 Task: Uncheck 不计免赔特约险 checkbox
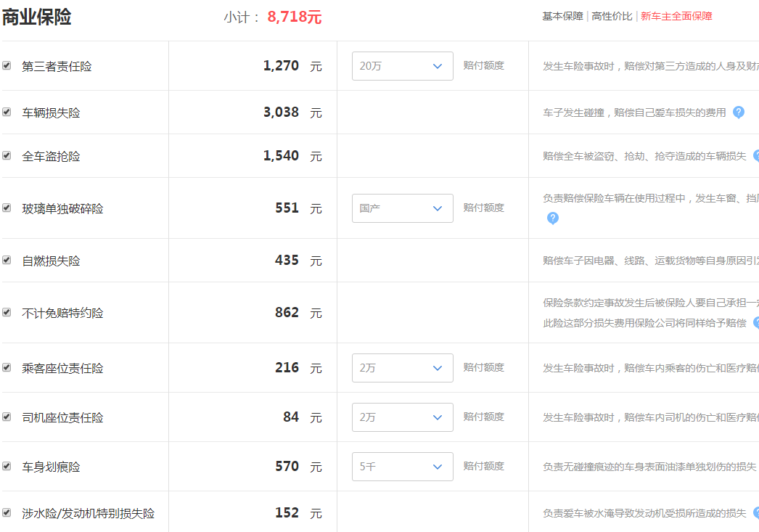[7, 312]
